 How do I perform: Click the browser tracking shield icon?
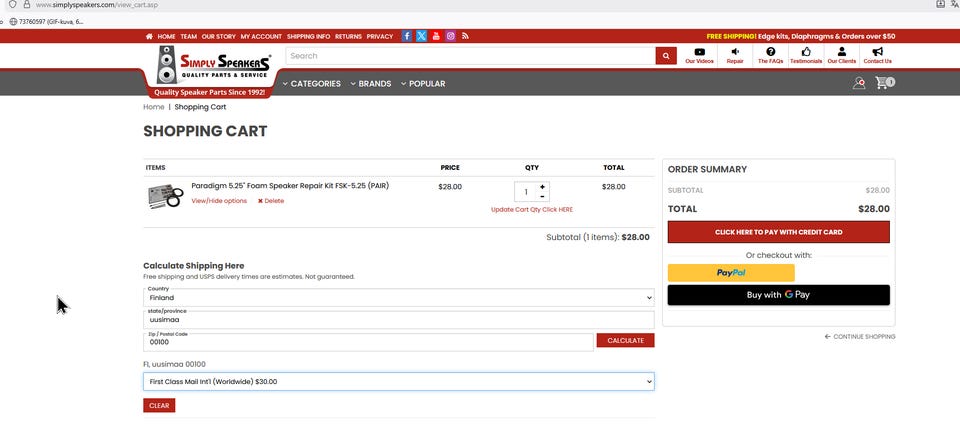click(x=12, y=4)
